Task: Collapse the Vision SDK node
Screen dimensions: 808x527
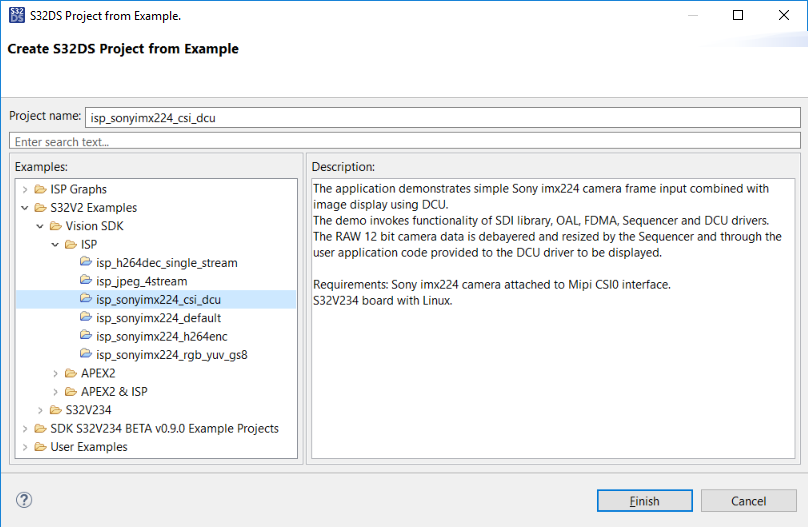Action: 40,226
